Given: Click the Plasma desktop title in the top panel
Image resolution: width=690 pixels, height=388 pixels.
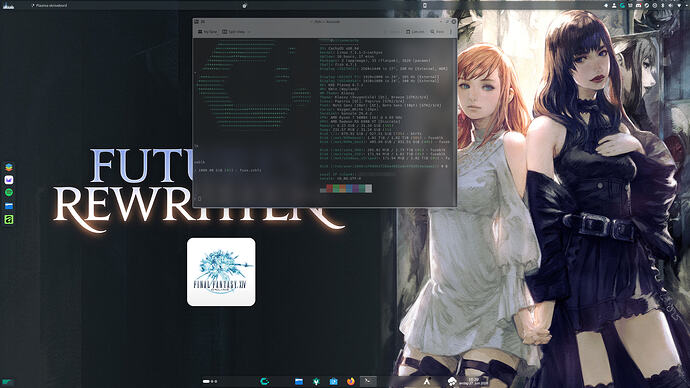Looking at the screenshot, I should [50, 5].
